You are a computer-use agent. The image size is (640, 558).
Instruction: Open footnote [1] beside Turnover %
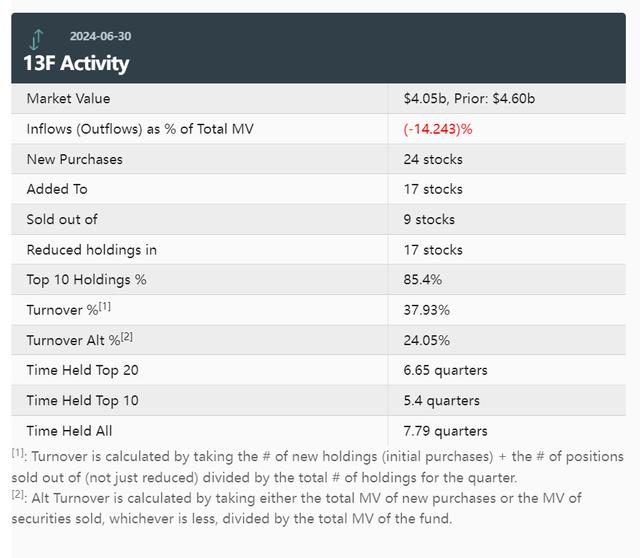[105, 306]
